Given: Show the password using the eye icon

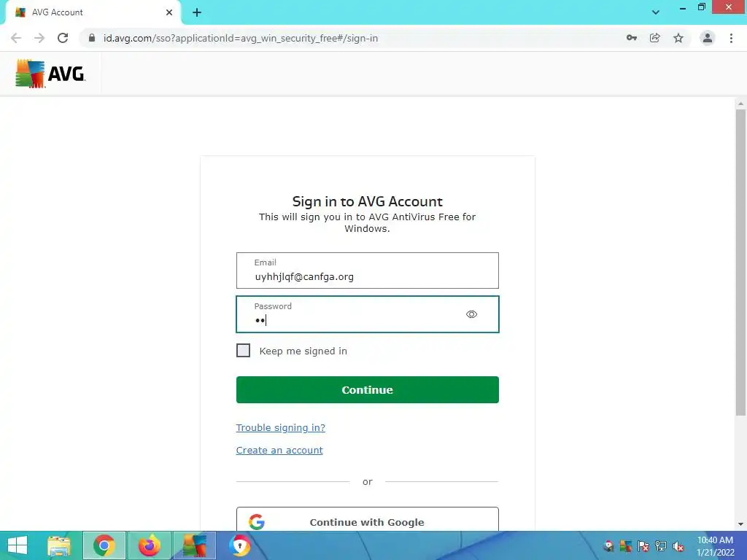Looking at the screenshot, I should click(x=471, y=314).
